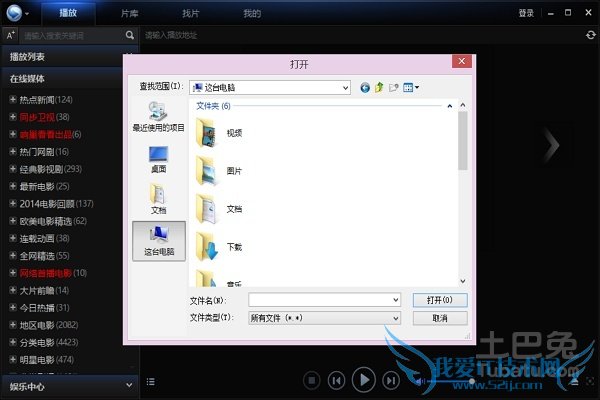Click the play button
The width and height of the screenshot is (600, 400).
pos(364,380)
